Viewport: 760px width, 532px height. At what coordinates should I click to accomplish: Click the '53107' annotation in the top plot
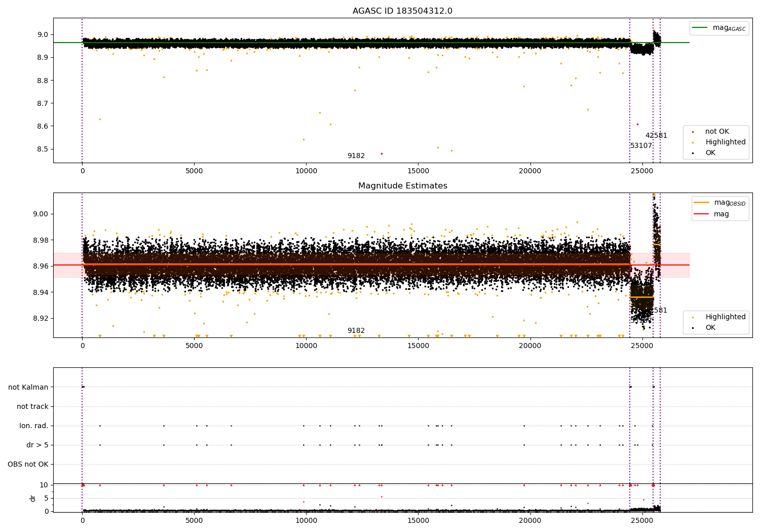click(x=641, y=146)
